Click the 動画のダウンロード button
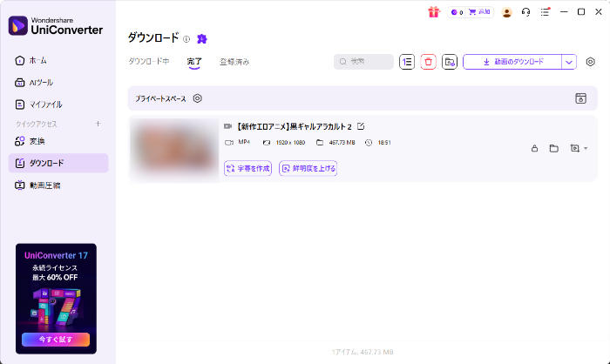The image size is (610, 364). 512,62
